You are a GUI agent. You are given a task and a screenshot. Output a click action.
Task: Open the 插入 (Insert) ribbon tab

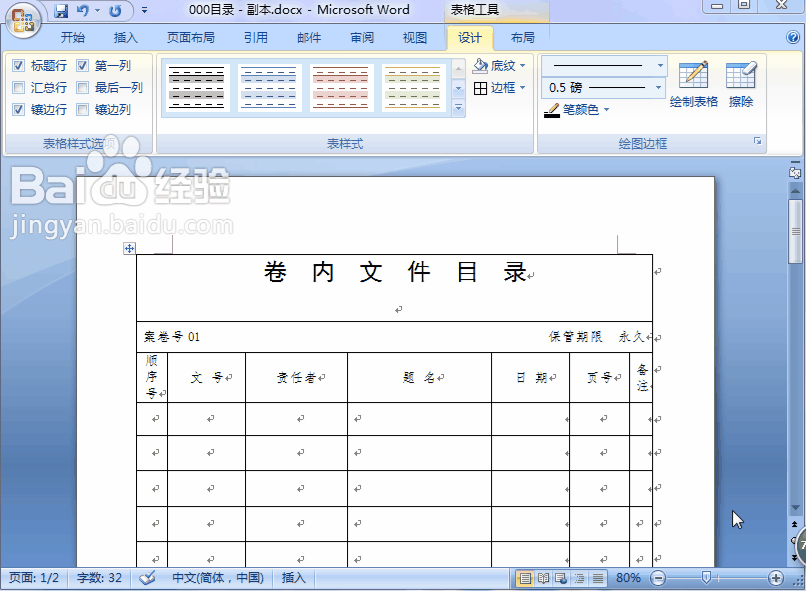click(x=125, y=38)
